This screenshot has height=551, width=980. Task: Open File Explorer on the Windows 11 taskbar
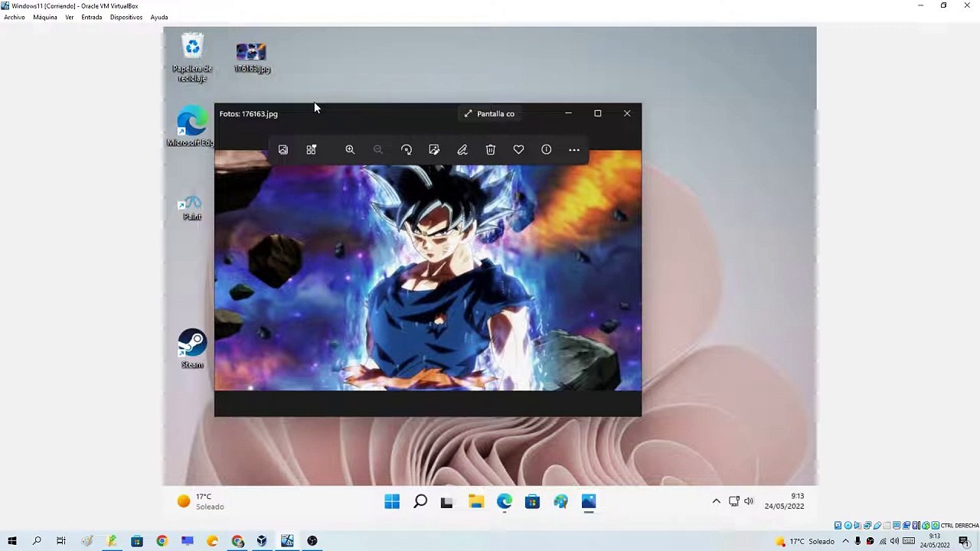pos(476,502)
